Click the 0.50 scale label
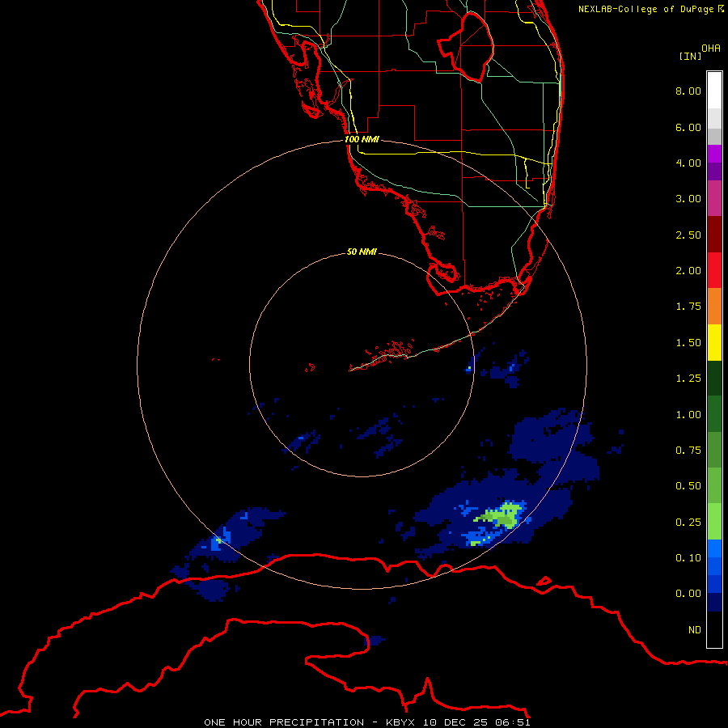Viewport: 728px width, 728px height. point(688,486)
